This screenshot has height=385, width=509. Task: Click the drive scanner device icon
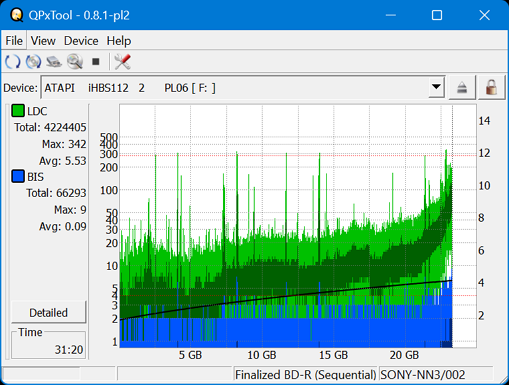coord(54,62)
